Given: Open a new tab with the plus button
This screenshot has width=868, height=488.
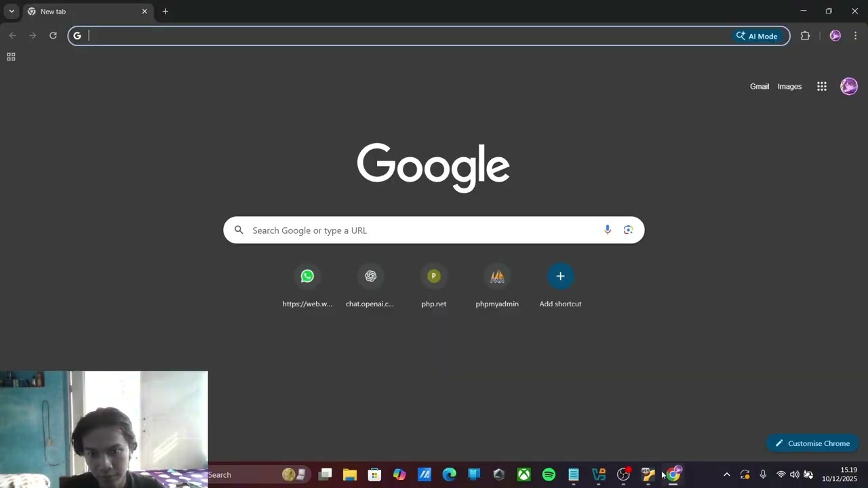Looking at the screenshot, I should click(x=165, y=12).
